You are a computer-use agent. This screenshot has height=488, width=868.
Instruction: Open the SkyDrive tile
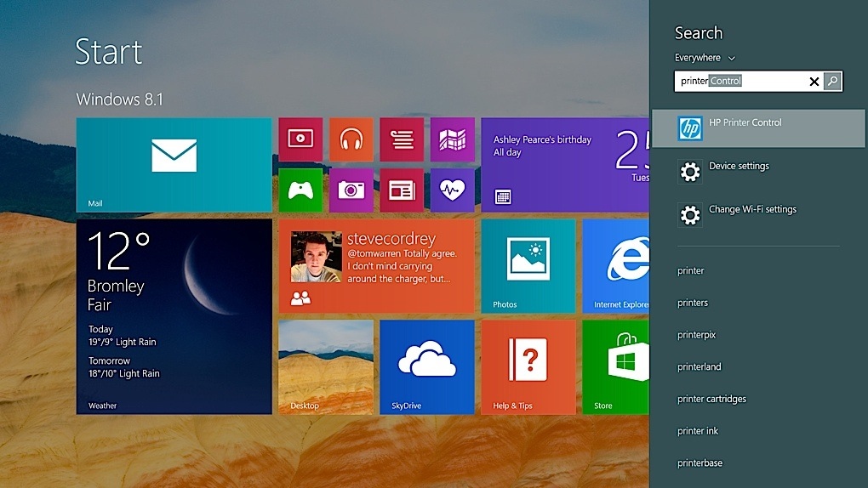point(427,366)
